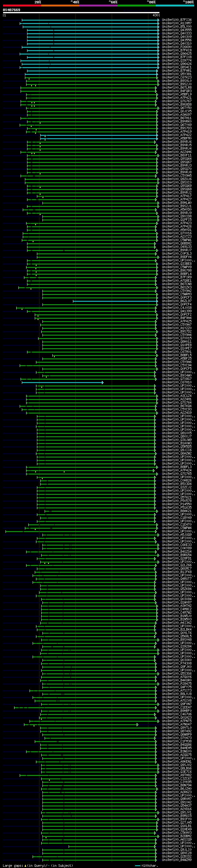Open hit UniRef100_Q0JCV5
This screenshot has height=868, width=197.
point(177,111)
